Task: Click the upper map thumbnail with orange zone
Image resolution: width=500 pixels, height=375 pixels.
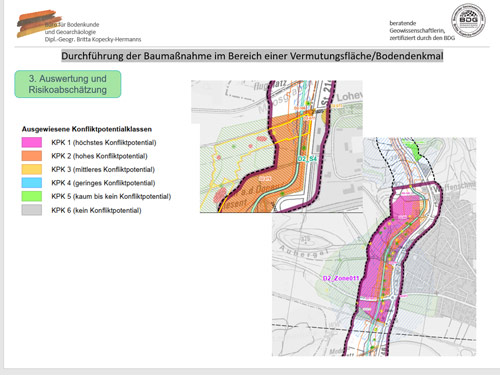Action: click(x=277, y=146)
